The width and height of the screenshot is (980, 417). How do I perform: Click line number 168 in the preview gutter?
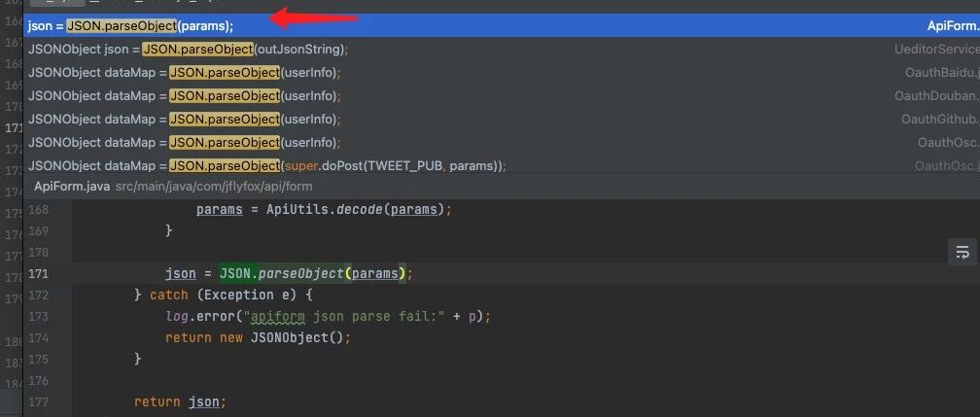pos(39,209)
